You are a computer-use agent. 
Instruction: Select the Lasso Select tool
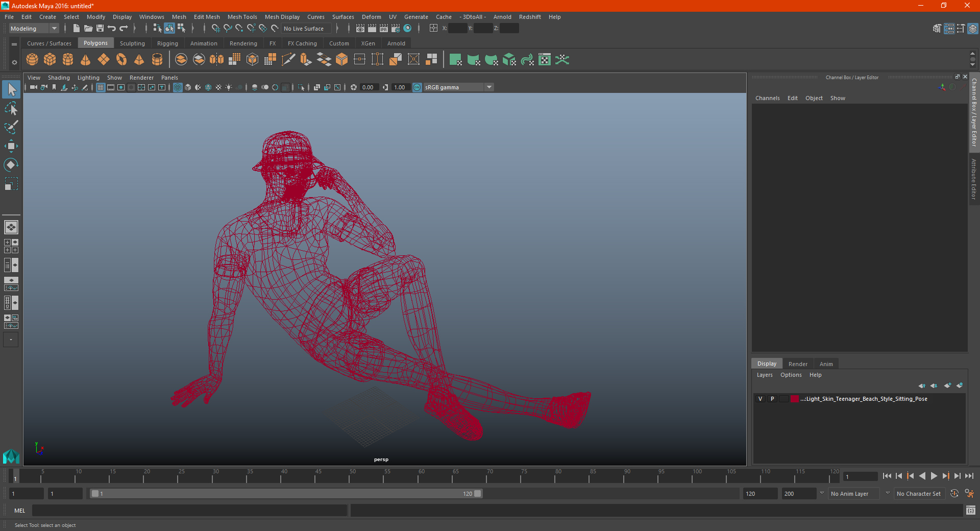pyautogui.click(x=11, y=109)
